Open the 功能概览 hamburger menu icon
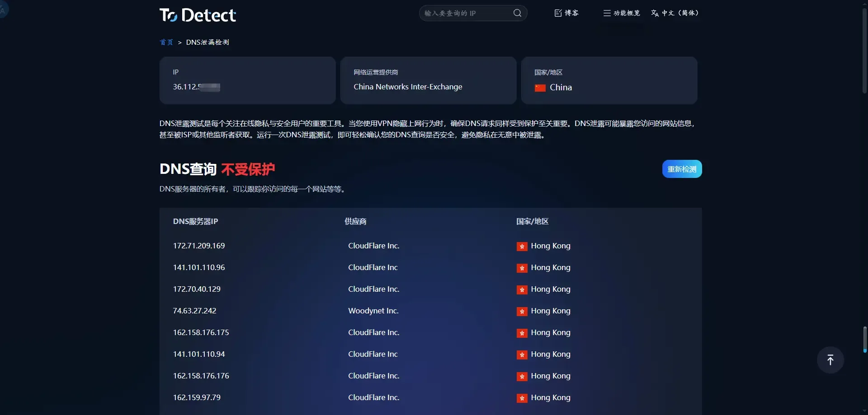The width and height of the screenshot is (868, 415). pos(607,13)
